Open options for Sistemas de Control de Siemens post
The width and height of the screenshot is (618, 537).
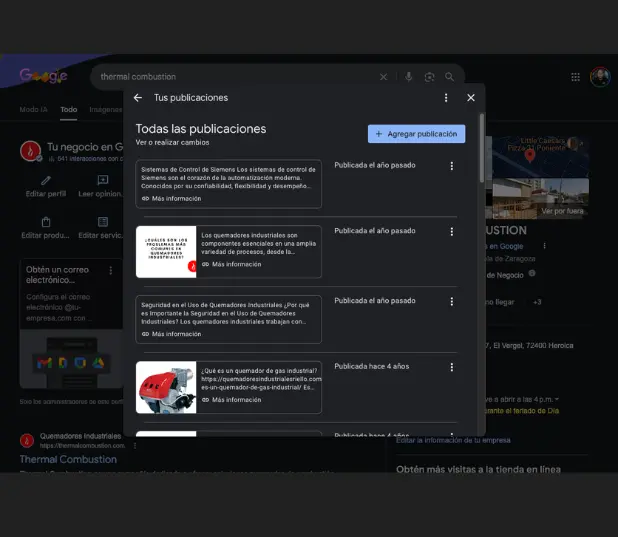tap(452, 166)
